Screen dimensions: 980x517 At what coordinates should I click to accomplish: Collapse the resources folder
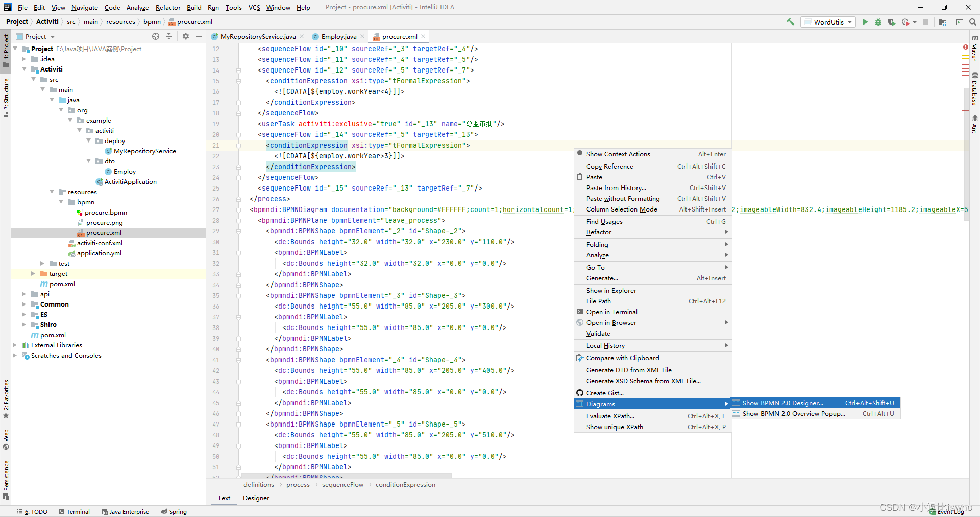(x=52, y=192)
